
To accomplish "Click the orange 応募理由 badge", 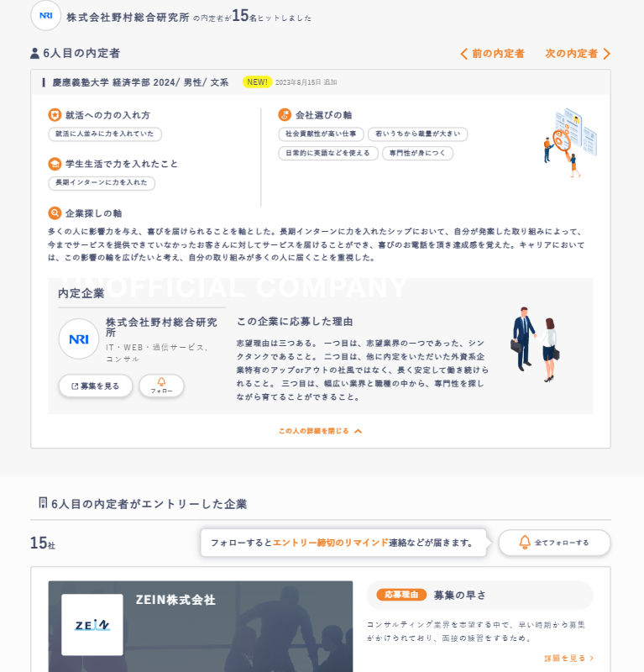I will click(401, 595).
